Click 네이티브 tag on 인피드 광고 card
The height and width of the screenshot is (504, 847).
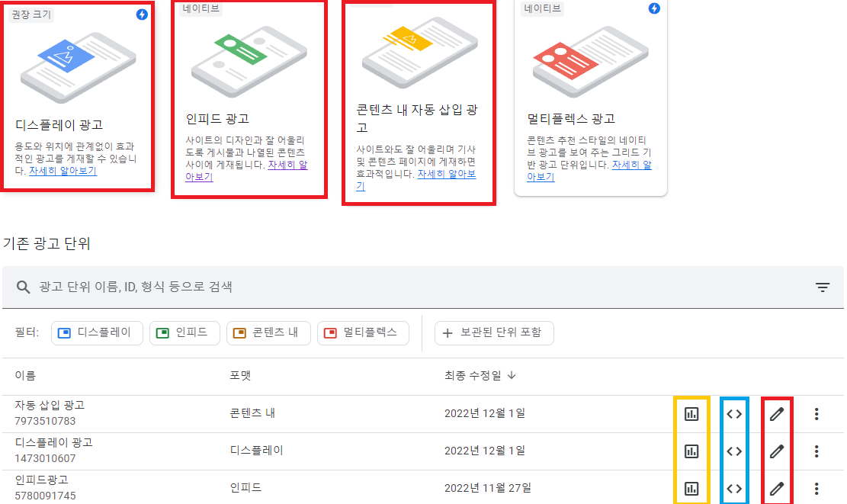[x=201, y=8]
